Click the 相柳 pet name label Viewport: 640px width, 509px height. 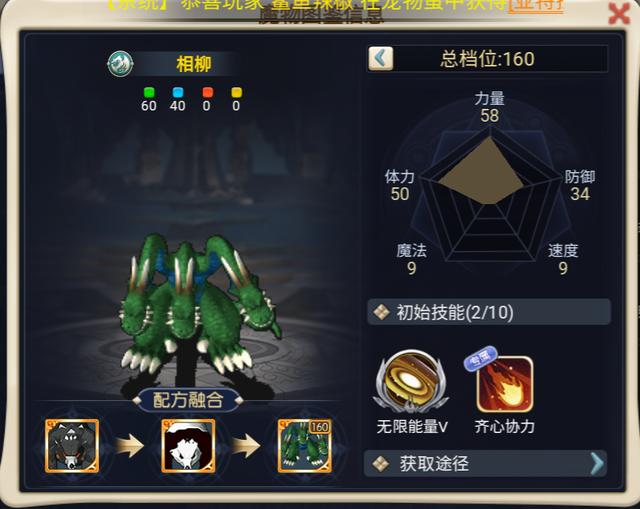pos(193,64)
